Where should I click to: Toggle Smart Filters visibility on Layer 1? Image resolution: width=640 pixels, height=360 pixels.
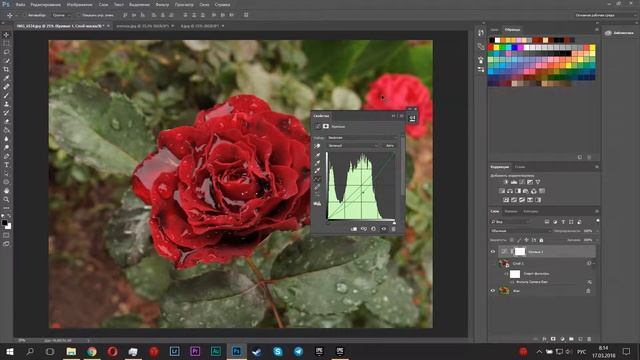pyautogui.click(x=507, y=274)
